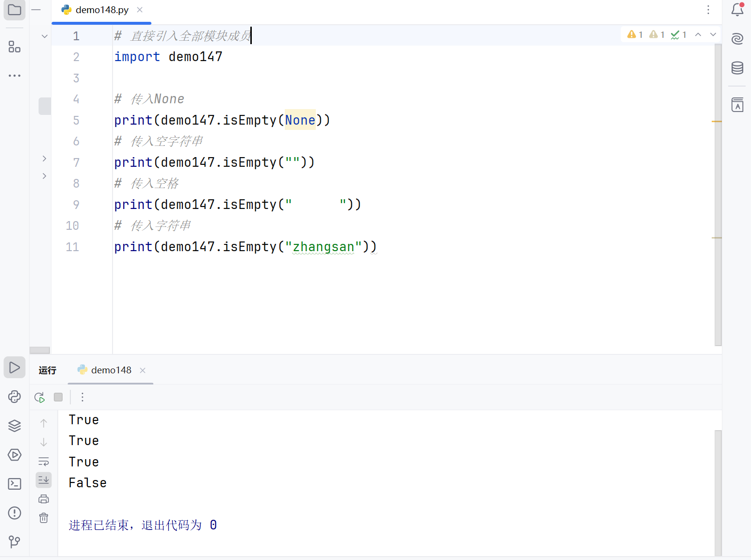Click the "import demo147" line
Image resolution: width=751 pixels, height=560 pixels.
point(168,57)
